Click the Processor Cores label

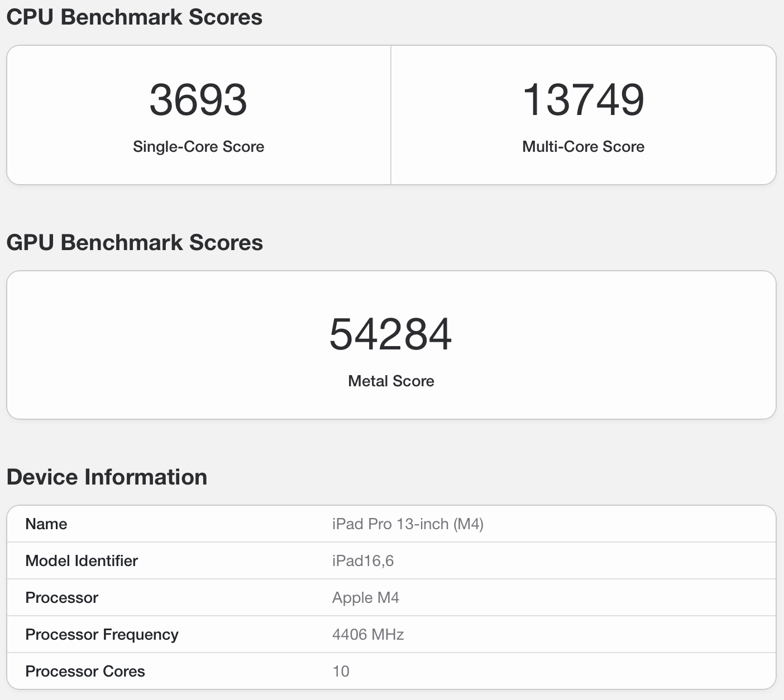[85, 672]
